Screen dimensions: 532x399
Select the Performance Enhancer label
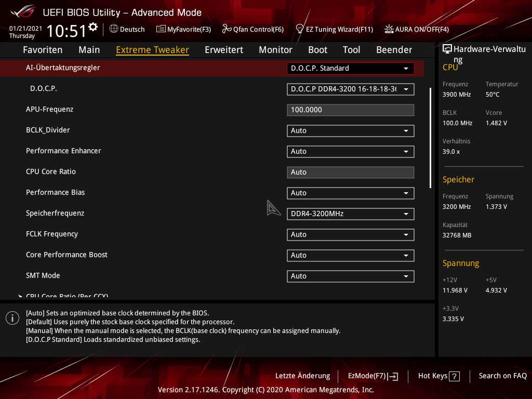[63, 151]
